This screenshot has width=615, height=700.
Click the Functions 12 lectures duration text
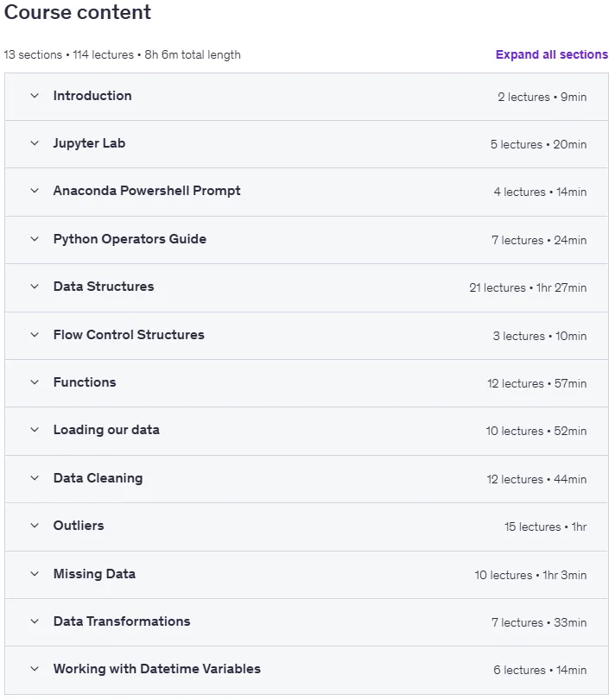(x=537, y=383)
